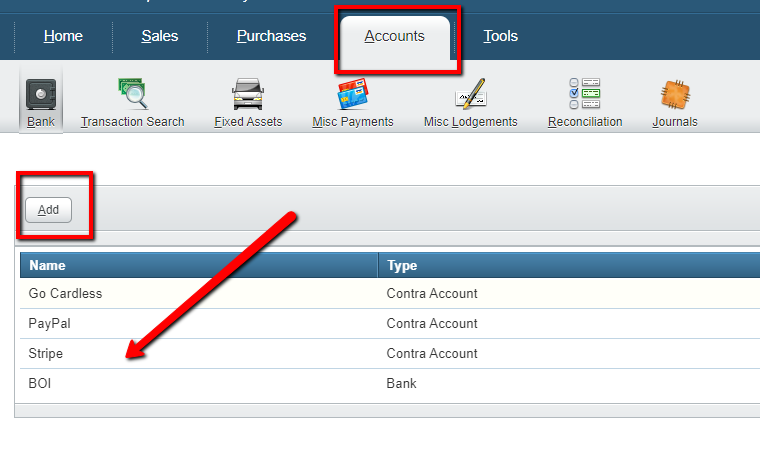Image resolution: width=760 pixels, height=462 pixels.
Task: Select the BOI bank account row
Action: (x=41, y=384)
